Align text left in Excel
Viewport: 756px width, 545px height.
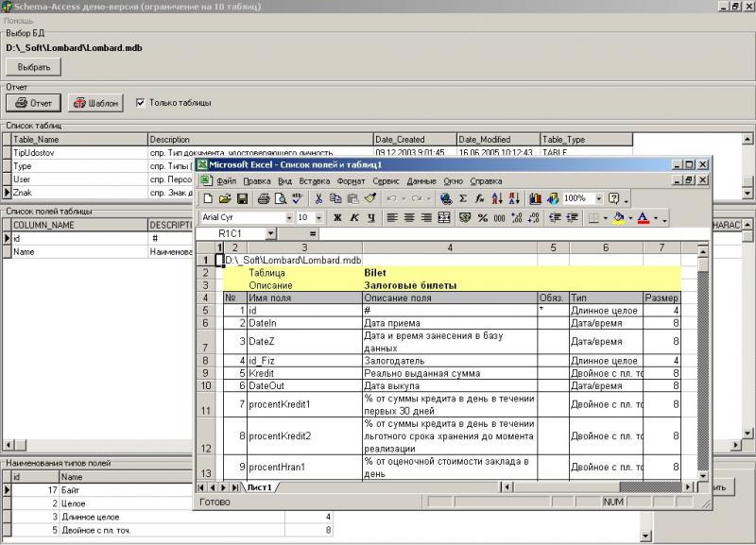[392, 218]
